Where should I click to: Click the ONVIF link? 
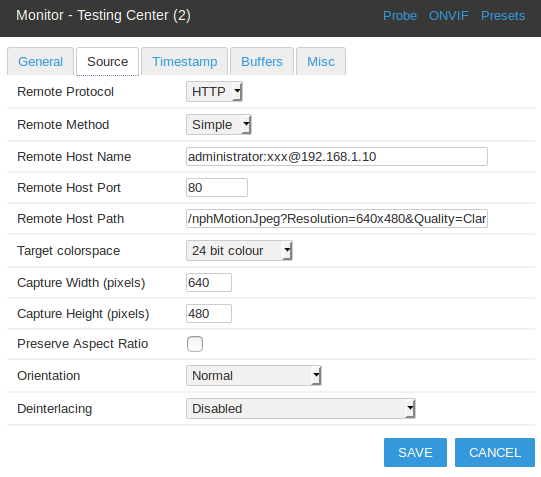(x=449, y=16)
